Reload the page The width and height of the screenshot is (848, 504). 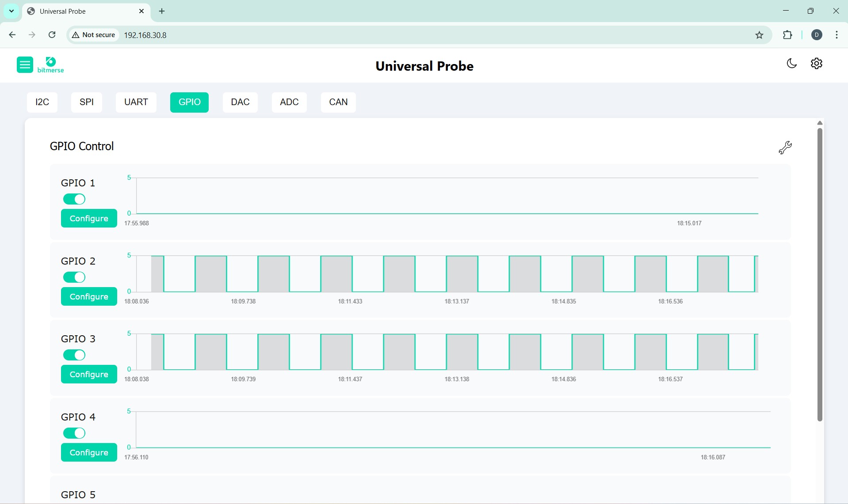52,34
